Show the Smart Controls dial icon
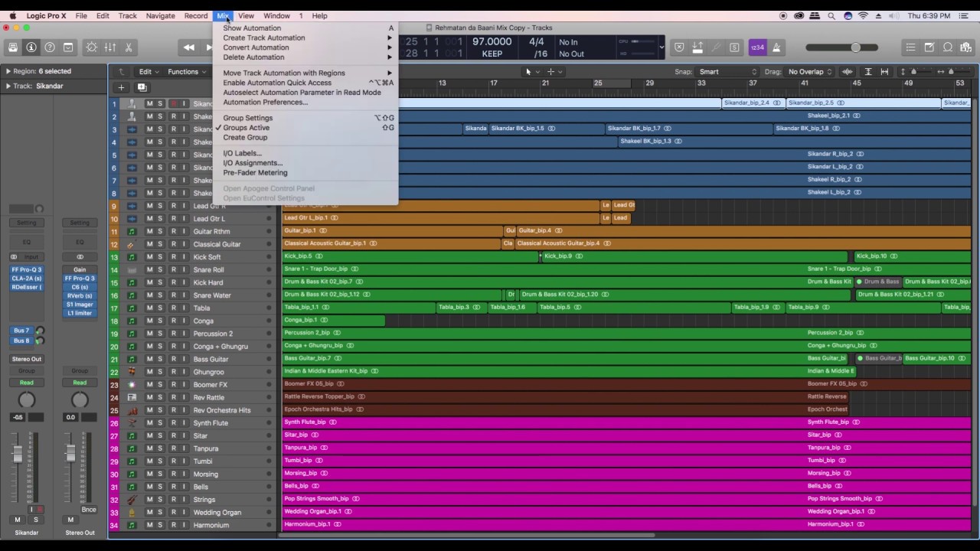 92,47
